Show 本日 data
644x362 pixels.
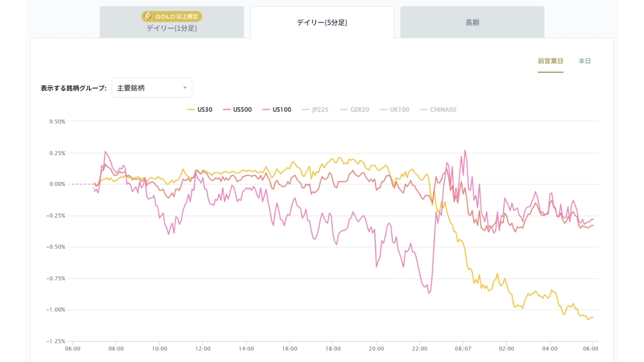pos(585,61)
